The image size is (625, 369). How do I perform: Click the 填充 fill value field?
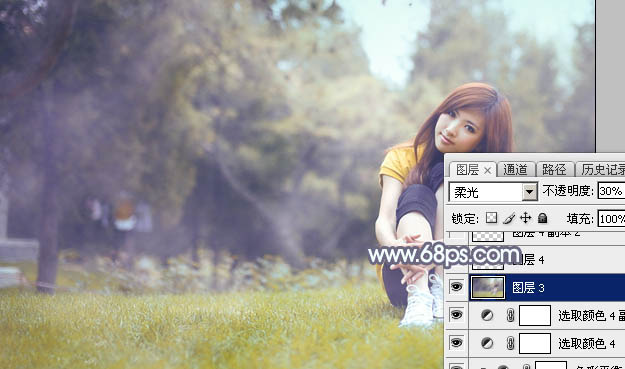[x=611, y=218]
